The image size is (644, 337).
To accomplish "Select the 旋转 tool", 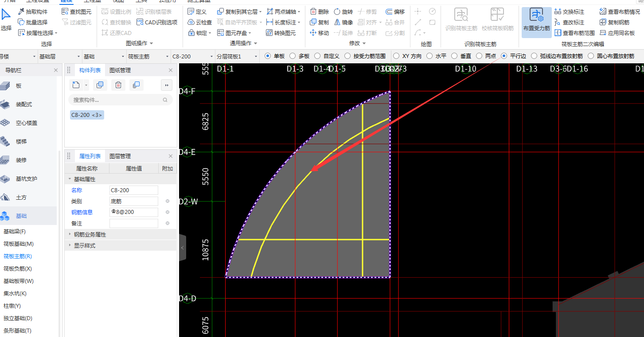I will [343, 12].
